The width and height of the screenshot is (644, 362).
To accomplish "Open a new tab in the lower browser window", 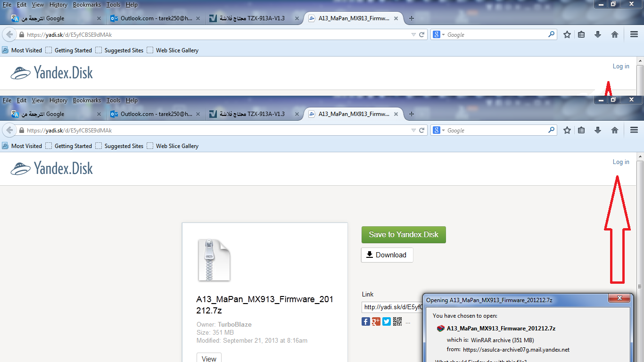I will (412, 114).
